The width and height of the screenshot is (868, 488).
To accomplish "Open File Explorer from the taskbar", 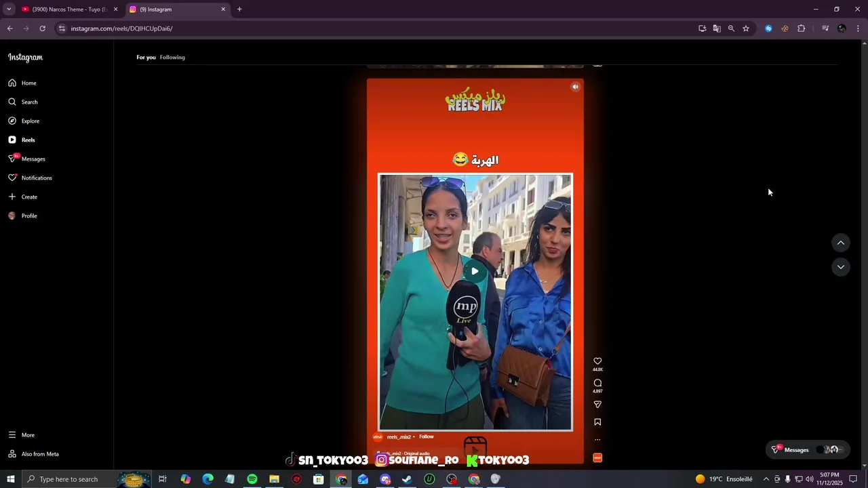I will 274,479.
